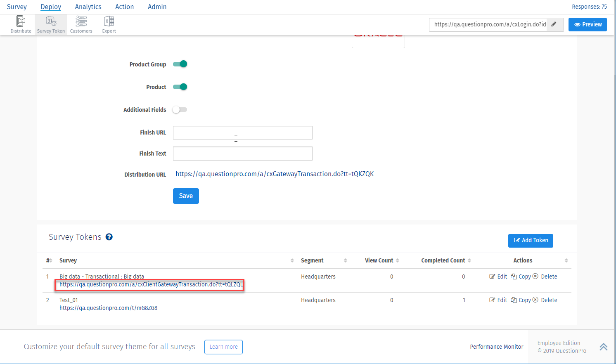Click the pencil icon to edit survey URL
Viewport: 616px width, 364px height.
tap(554, 24)
